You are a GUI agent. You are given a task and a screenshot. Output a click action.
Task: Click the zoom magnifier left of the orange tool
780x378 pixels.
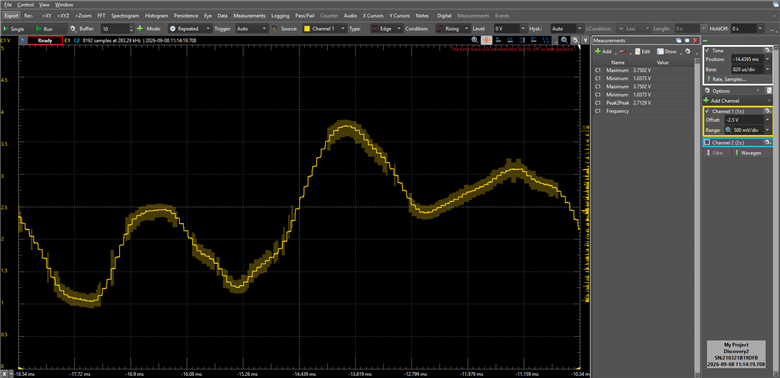[x=475, y=40]
